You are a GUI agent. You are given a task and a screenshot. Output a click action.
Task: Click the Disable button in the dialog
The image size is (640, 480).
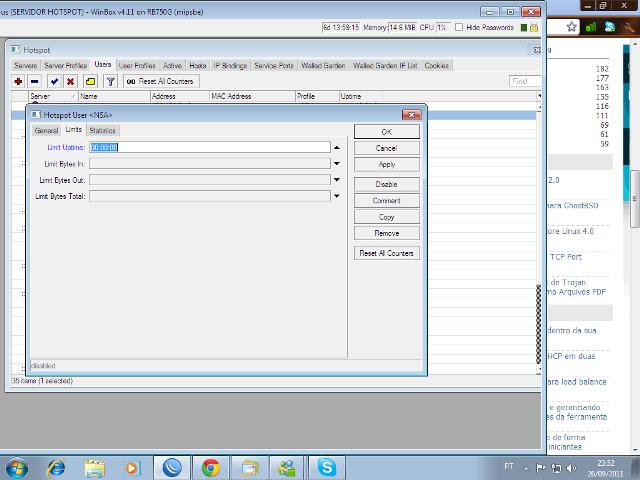[387, 184]
